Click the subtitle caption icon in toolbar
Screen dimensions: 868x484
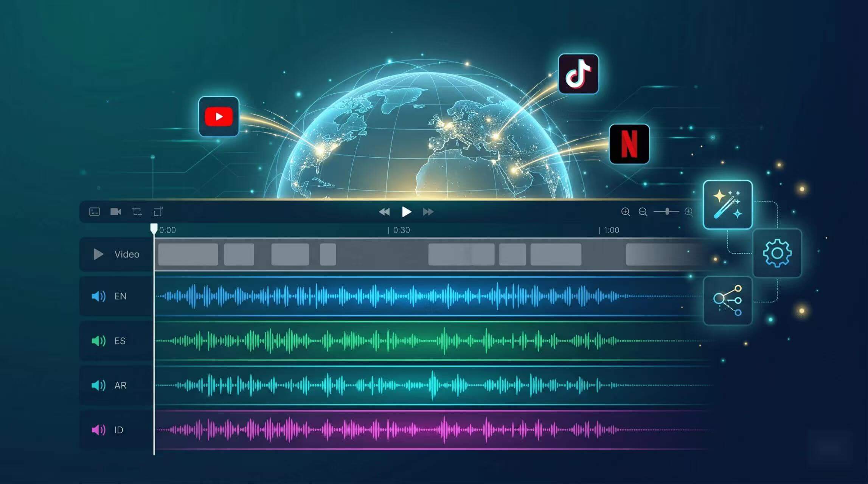tap(94, 211)
